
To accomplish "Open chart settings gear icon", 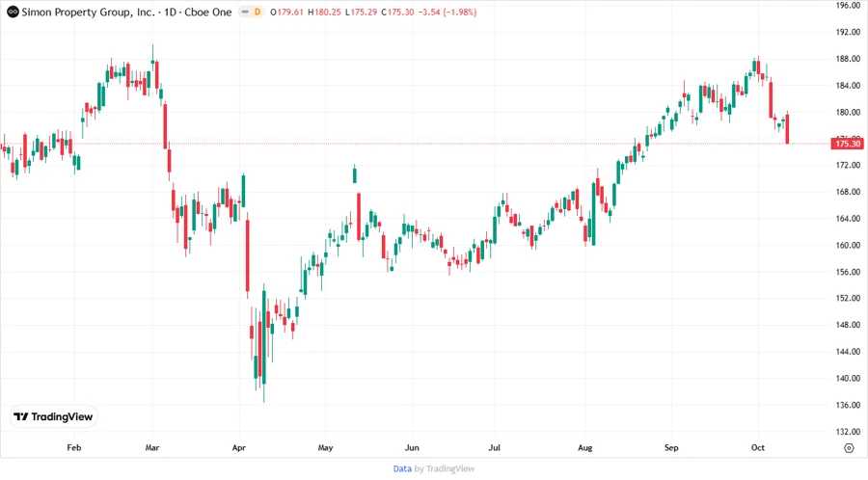I will 849,448.
